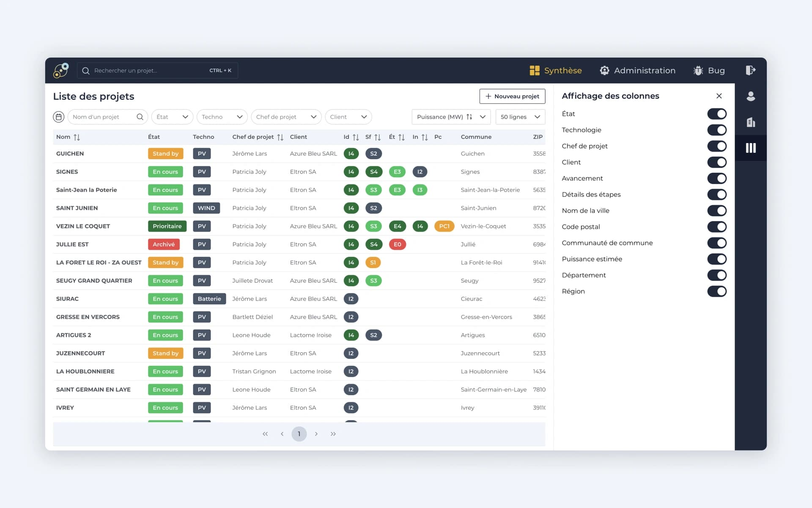Toggle Communauté de commune switch

717,243
